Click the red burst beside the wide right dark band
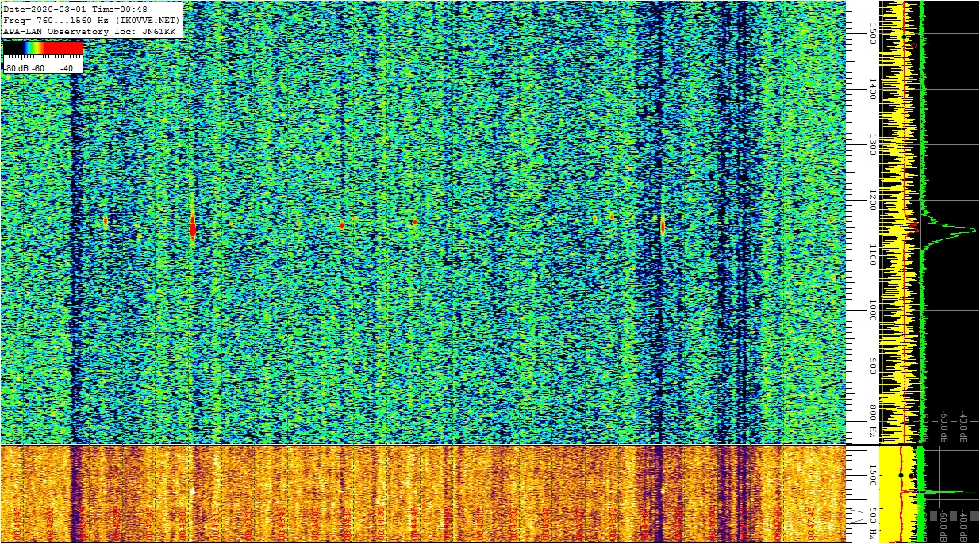This screenshot has height=544, width=980. (x=662, y=225)
